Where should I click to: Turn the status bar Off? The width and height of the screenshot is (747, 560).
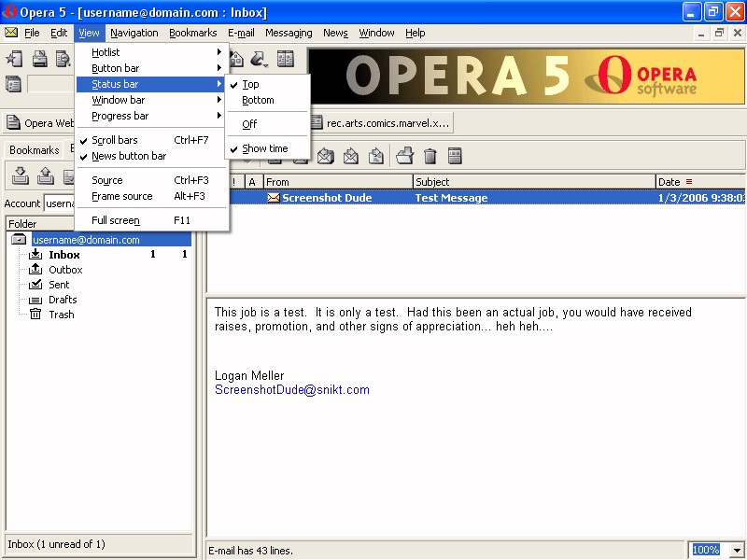coord(268,124)
